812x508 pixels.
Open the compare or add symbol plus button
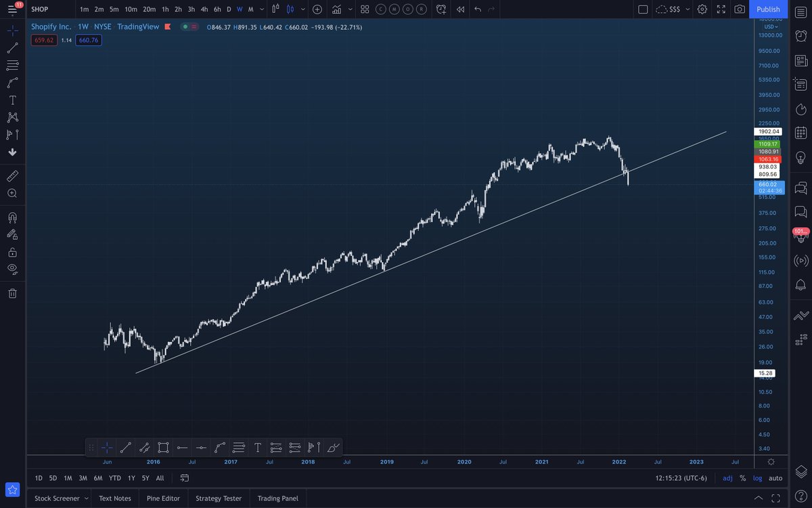coord(317,9)
